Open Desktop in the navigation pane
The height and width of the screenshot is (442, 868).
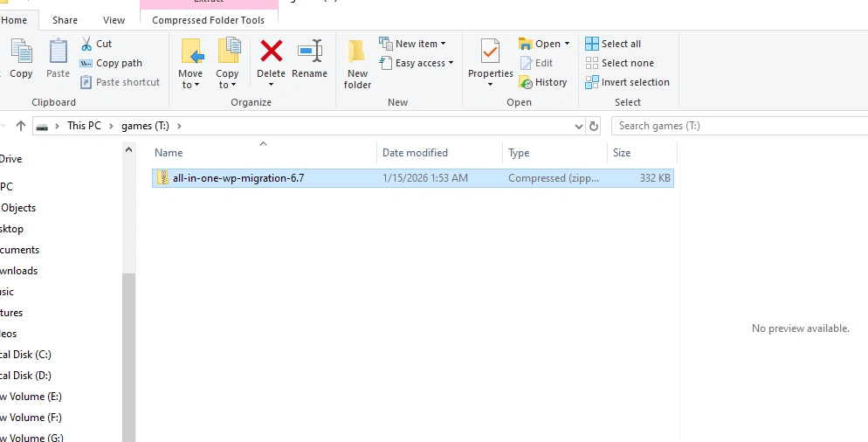11,229
